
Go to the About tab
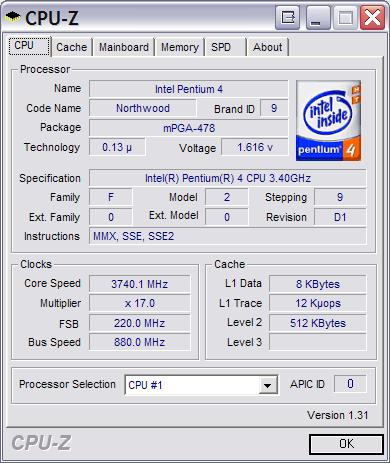pyautogui.click(x=267, y=47)
